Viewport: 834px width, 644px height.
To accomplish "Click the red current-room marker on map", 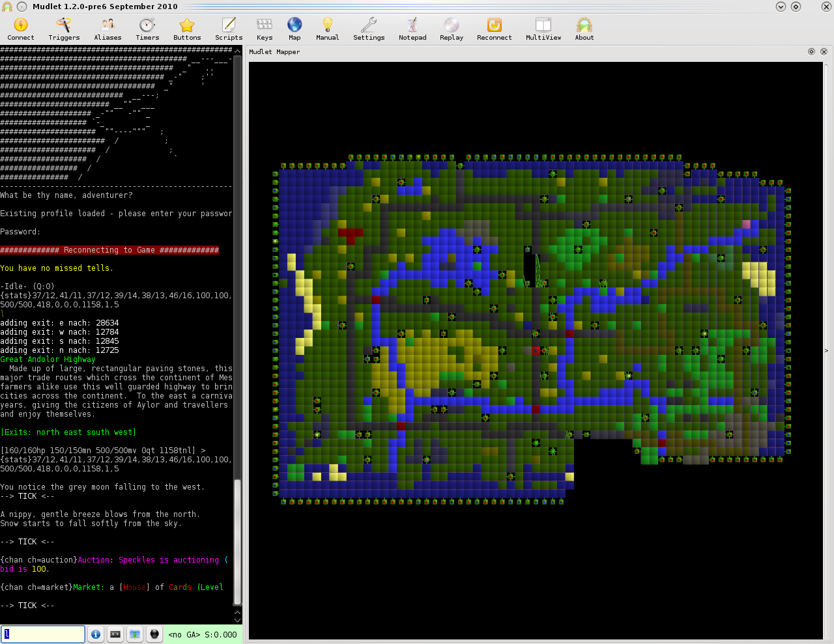I will [536, 350].
